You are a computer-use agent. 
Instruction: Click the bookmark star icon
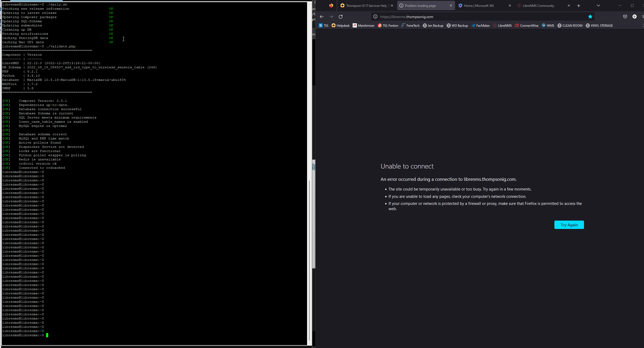point(590,17)
